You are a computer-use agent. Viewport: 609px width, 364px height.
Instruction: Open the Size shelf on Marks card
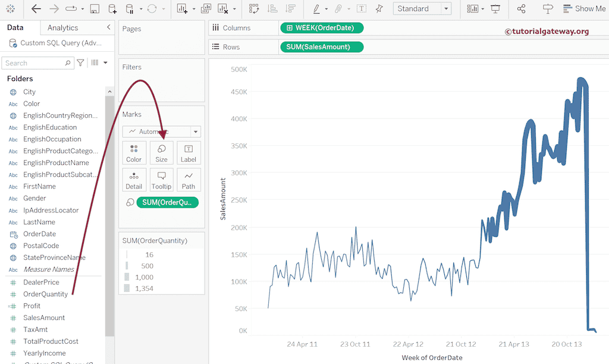161,153
